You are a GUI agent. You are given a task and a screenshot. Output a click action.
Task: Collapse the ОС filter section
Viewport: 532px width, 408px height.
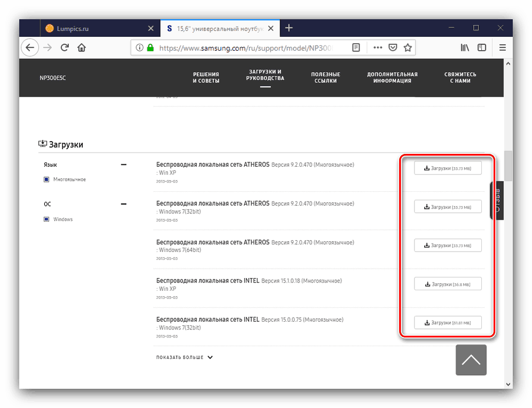pyautogui.click(x=124, y=204)
